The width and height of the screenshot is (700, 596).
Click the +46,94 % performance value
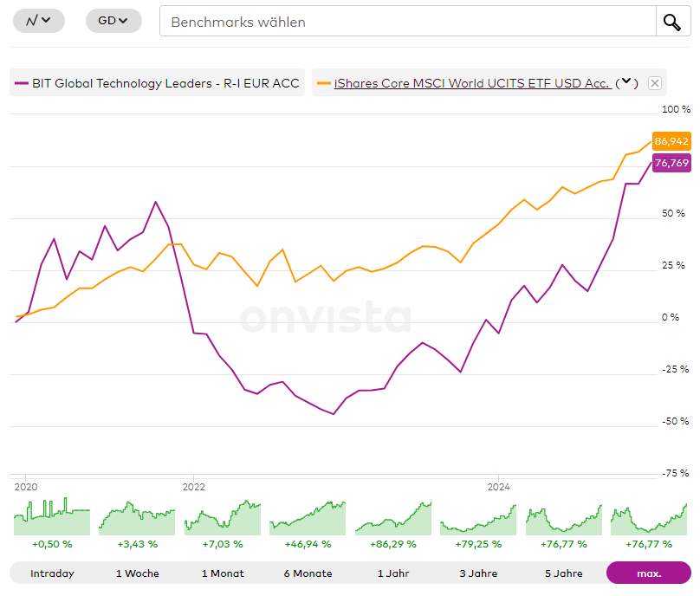click(x=308, y=544)
